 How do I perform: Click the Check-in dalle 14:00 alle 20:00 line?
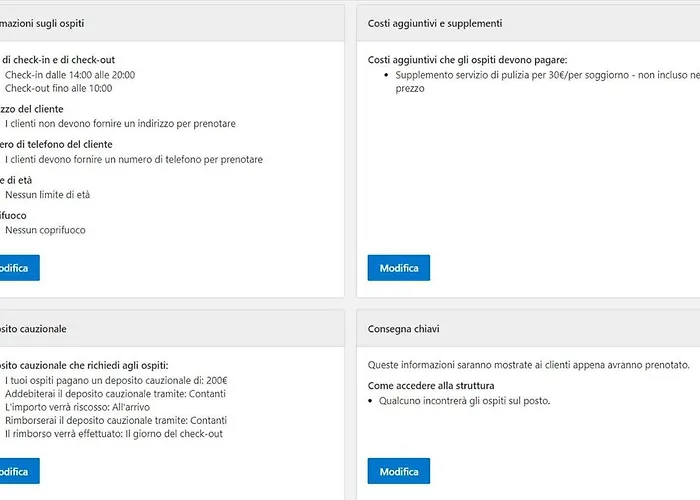[x=70, y=74]
